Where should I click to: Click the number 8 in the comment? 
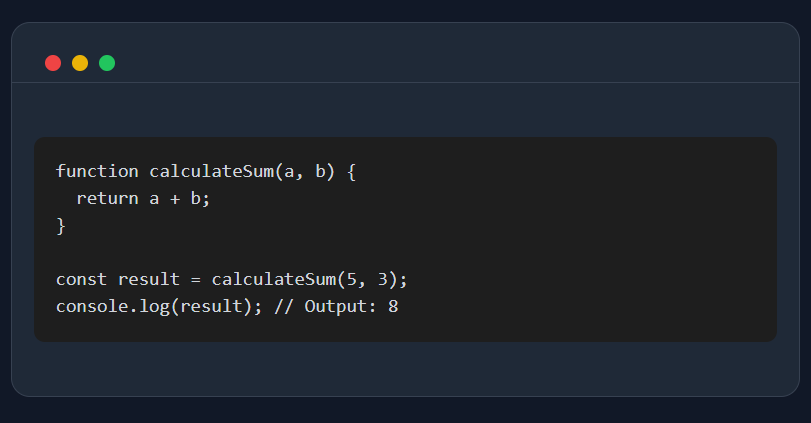(393, 306)
